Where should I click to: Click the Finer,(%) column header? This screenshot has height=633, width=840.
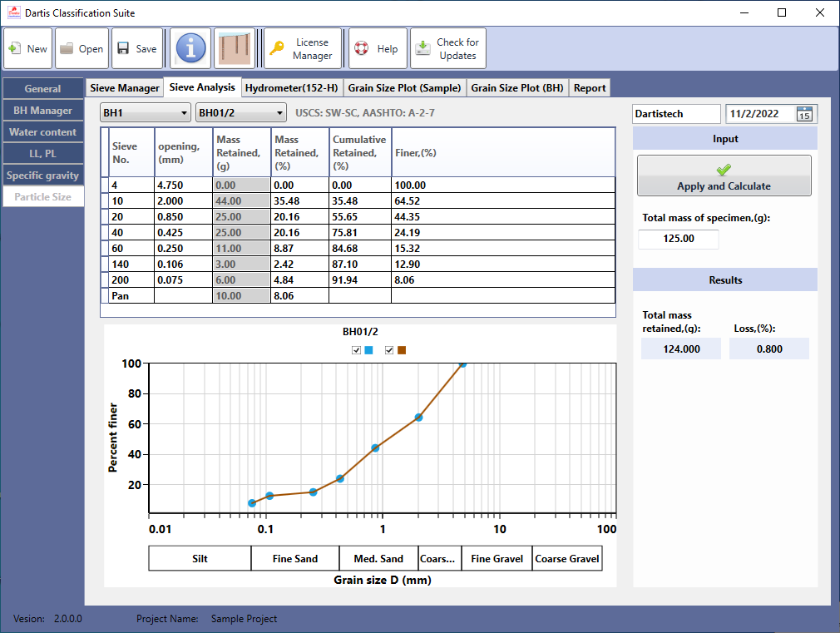point(503,153)
